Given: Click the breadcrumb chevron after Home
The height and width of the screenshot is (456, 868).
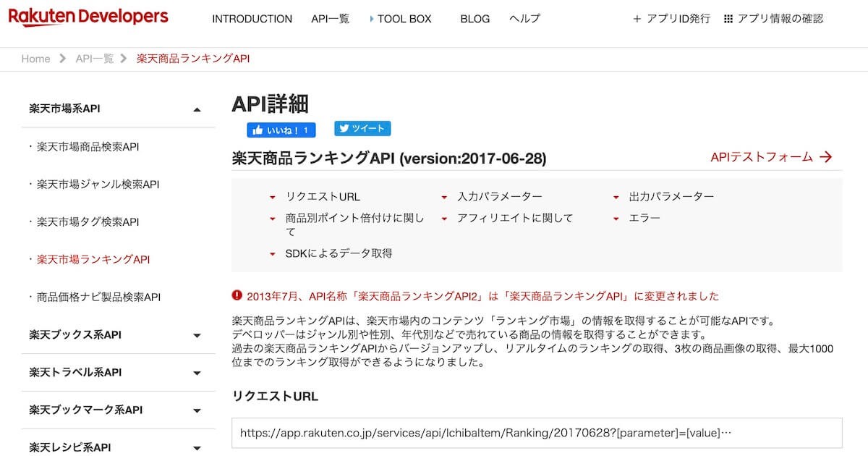Looking at the screenshot, I should [63, 59].
